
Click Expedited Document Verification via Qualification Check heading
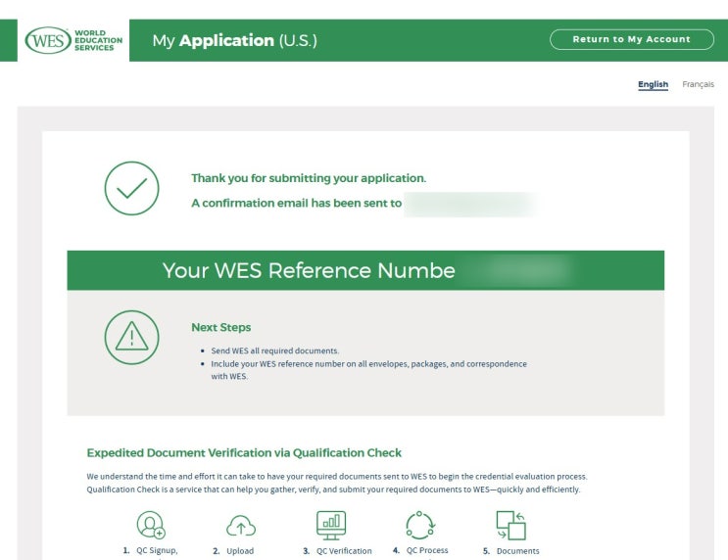(x=244, y=453)
